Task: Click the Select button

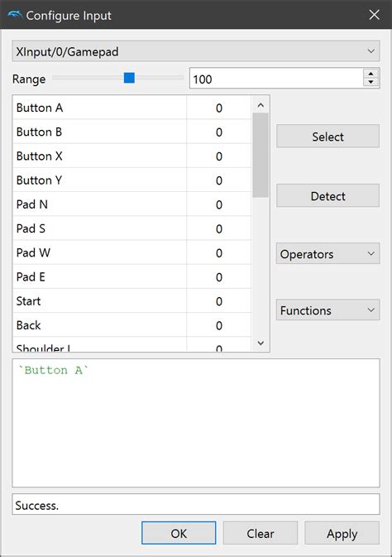Action: (327, 136)
